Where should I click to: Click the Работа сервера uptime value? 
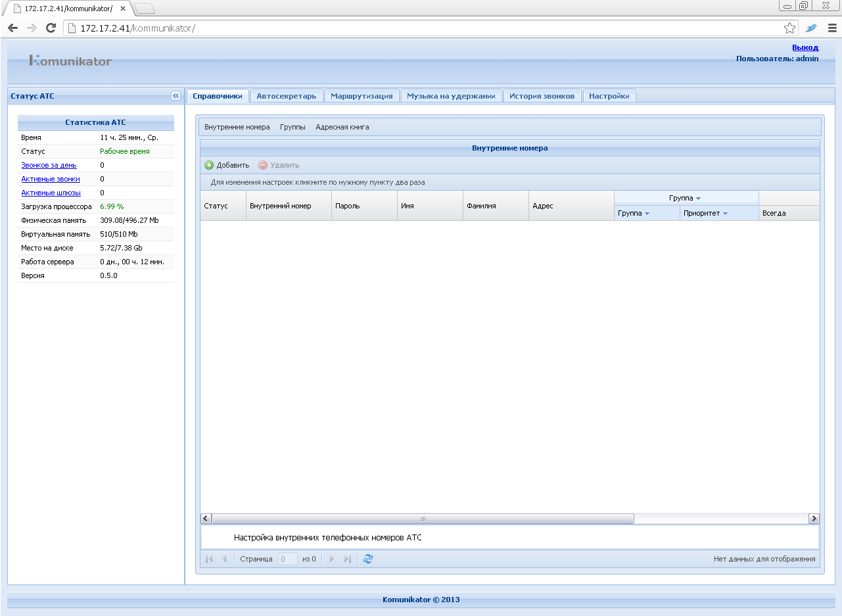pyautogui.click(x=132, y=262)
